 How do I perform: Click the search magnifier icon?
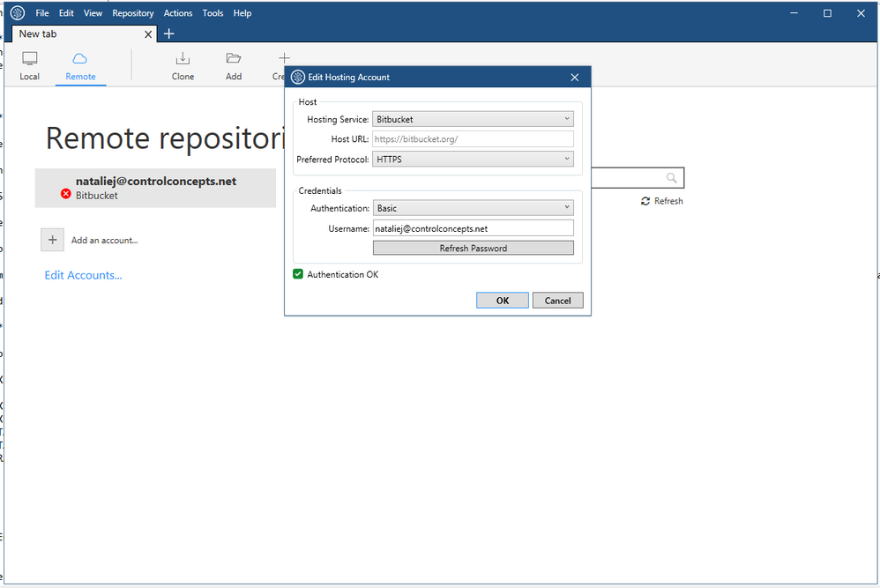coord(671,178)
